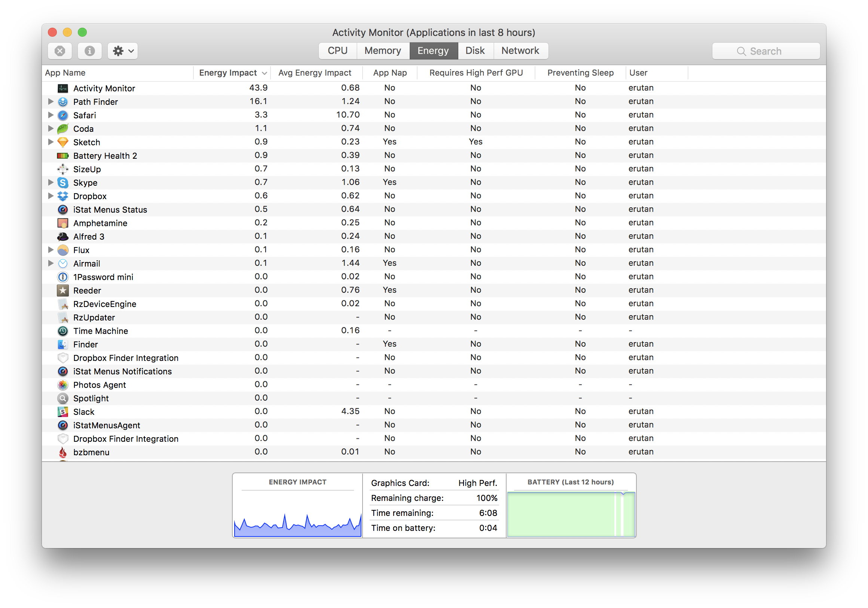
Task: Click the Graphics Card High Perf. value
Action: tap(478, 483)
